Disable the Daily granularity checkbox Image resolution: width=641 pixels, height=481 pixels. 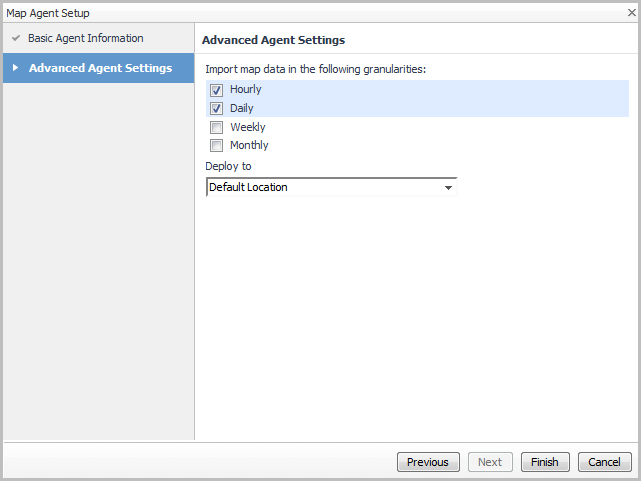[x=216, y=108]
